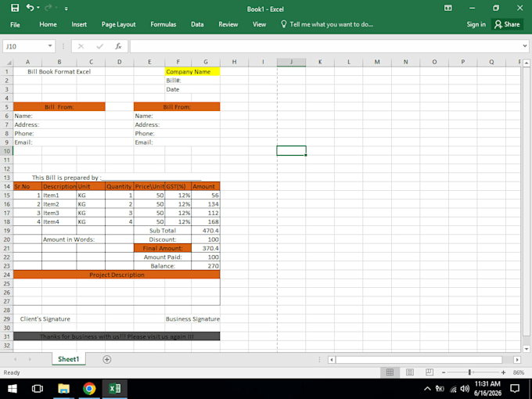
Task: Select the row 14 header
Action: [x=6, y=186]
